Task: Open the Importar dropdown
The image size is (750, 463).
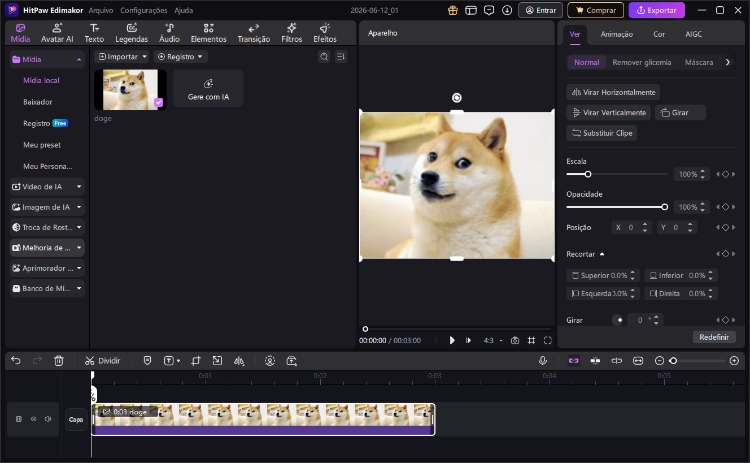Action: 122,56
